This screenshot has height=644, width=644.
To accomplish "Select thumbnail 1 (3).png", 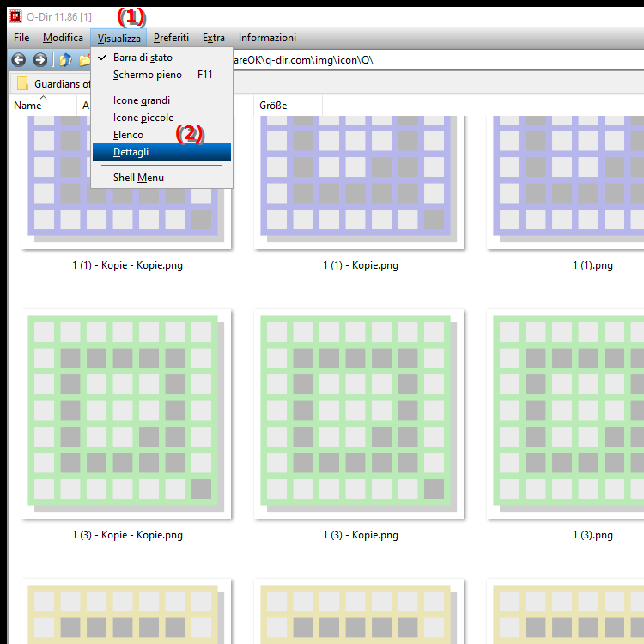I will click(566, 414).
